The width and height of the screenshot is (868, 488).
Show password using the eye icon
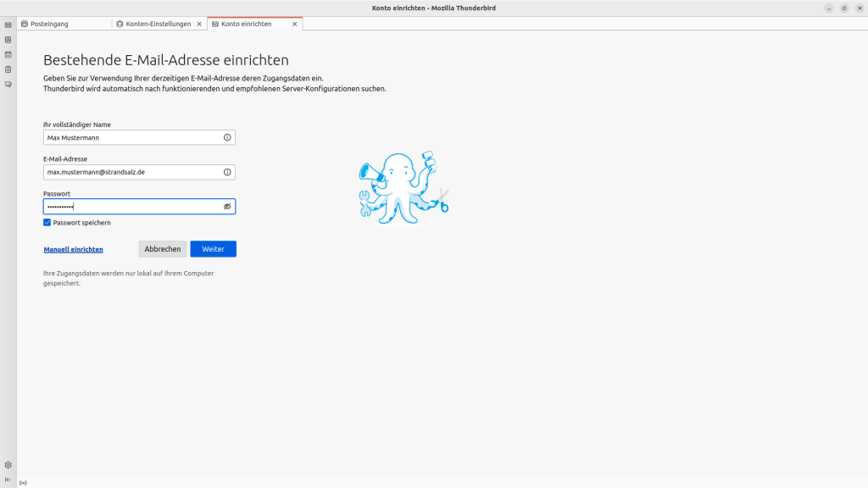[227, 207]
